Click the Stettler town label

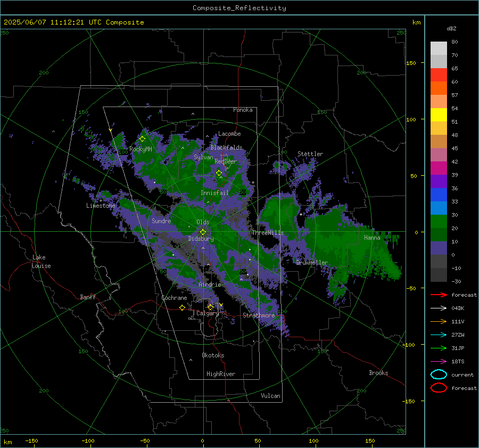(310, 154)
